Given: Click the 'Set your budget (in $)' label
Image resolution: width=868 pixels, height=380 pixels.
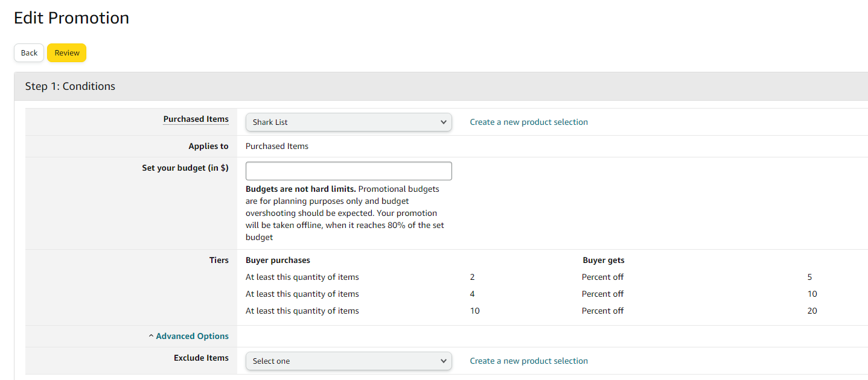Looking at the screenshot, I should coord(185,168).
